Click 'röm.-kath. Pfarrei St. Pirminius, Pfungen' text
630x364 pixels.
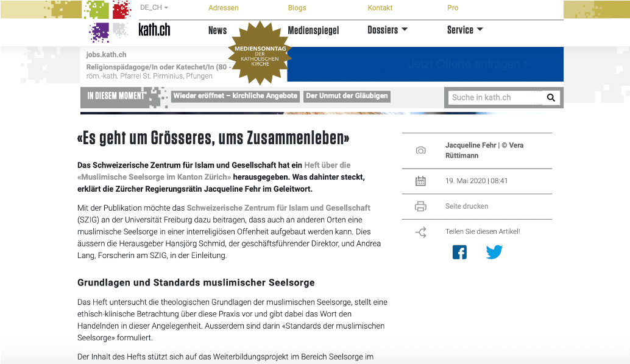[149, 76]
